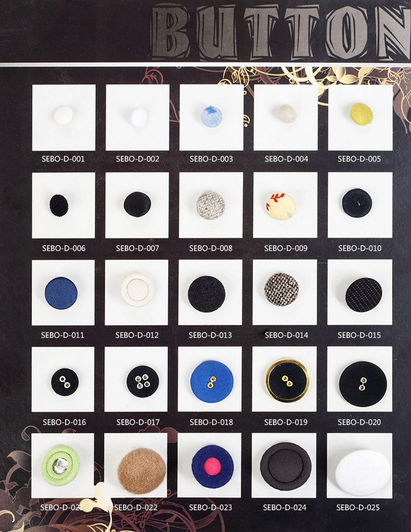
Task: Select the yellow fabric button SEBO-D-005
Action: pos(362,114)
